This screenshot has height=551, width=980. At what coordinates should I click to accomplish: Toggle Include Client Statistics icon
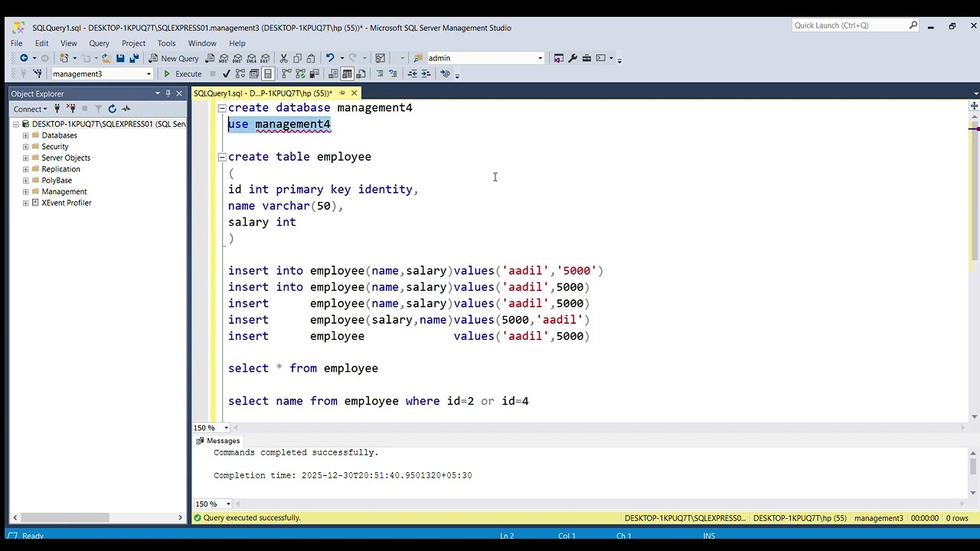(x=314, y=74)
